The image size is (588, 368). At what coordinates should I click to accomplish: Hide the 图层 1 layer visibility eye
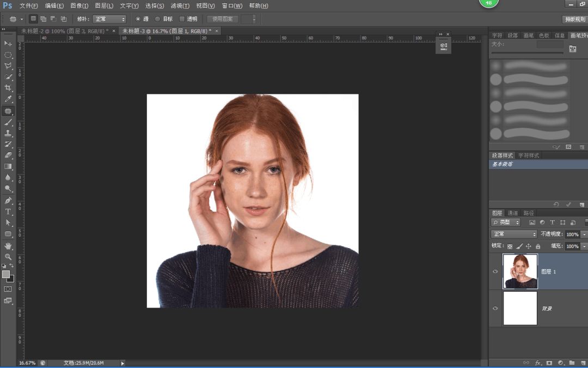495,272
